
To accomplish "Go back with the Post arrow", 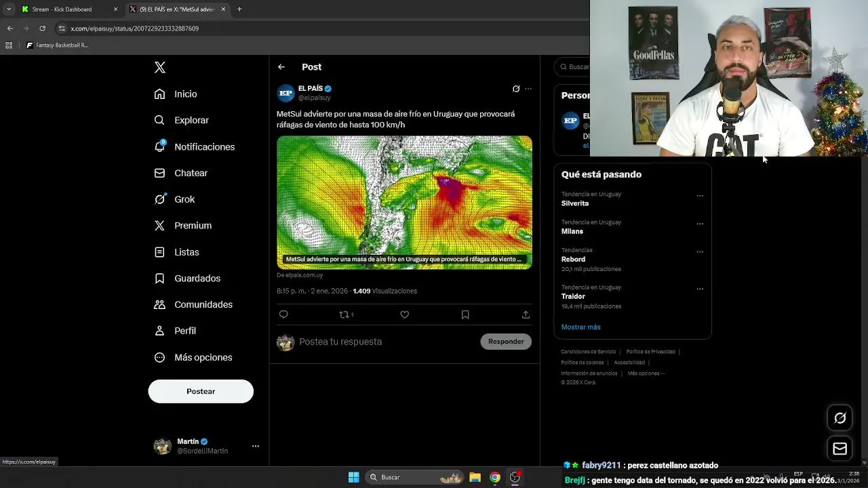I will pos(281,67).
